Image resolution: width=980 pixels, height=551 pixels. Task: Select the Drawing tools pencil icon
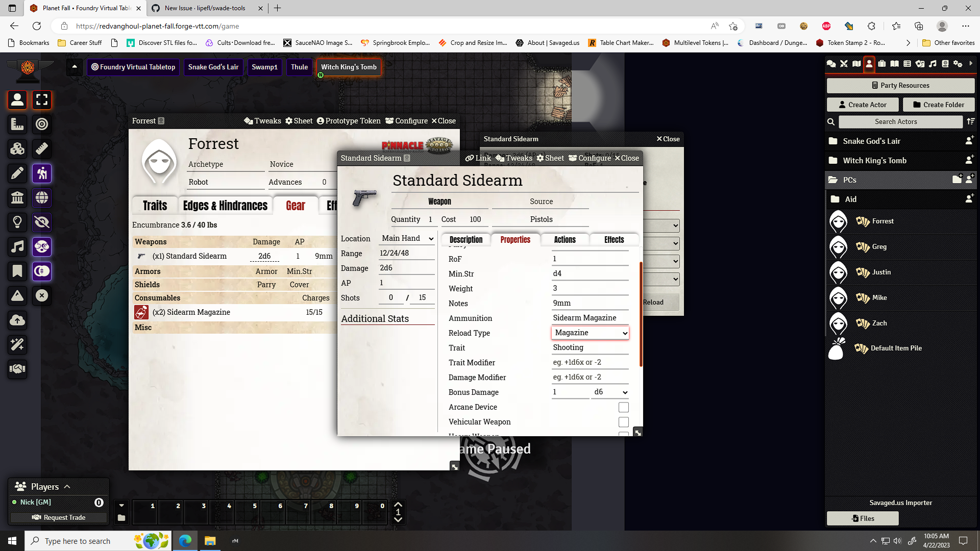(17, 173)
